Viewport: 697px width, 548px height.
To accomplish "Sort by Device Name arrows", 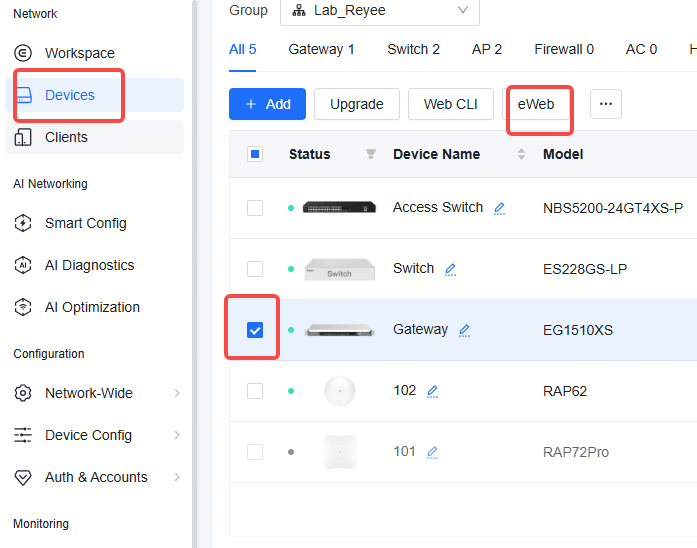I will [521, 154].
